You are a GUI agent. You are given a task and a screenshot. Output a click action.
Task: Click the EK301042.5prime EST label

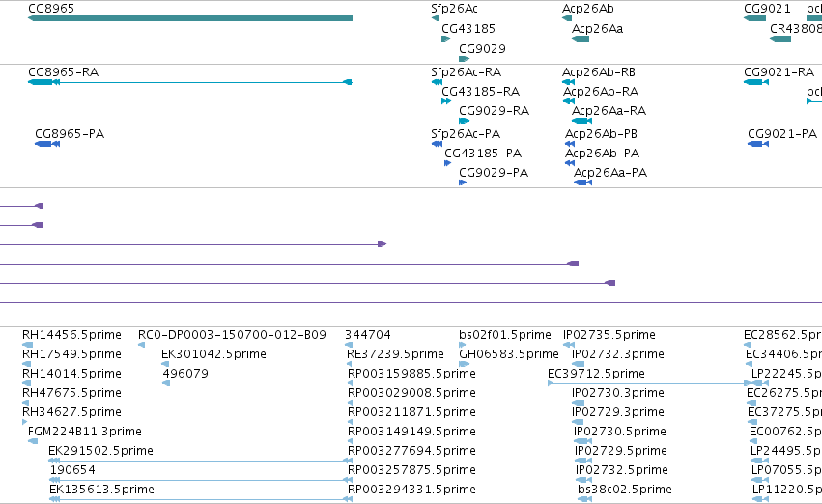pyautogui.click(x=213, y=354)
